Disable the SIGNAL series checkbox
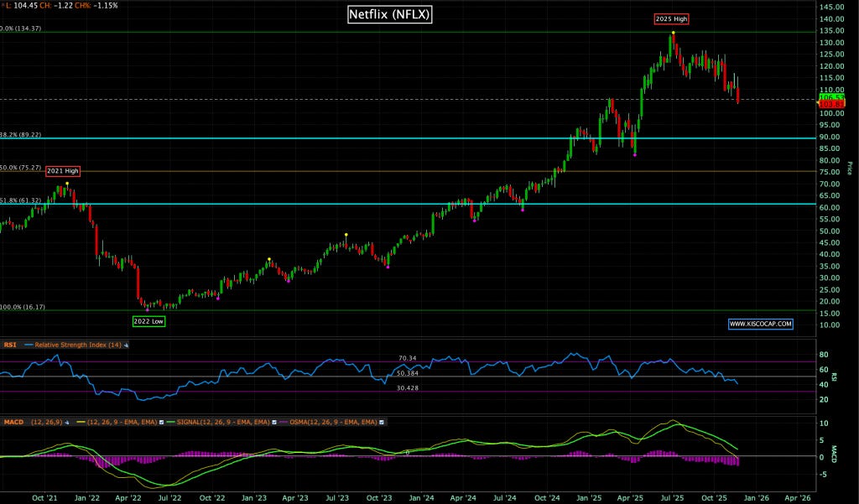 pyautogui.click(x=273, y=422)
